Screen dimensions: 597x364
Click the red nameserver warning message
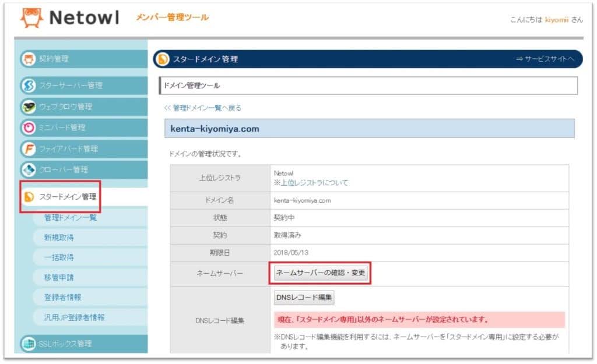pos(420,320)
